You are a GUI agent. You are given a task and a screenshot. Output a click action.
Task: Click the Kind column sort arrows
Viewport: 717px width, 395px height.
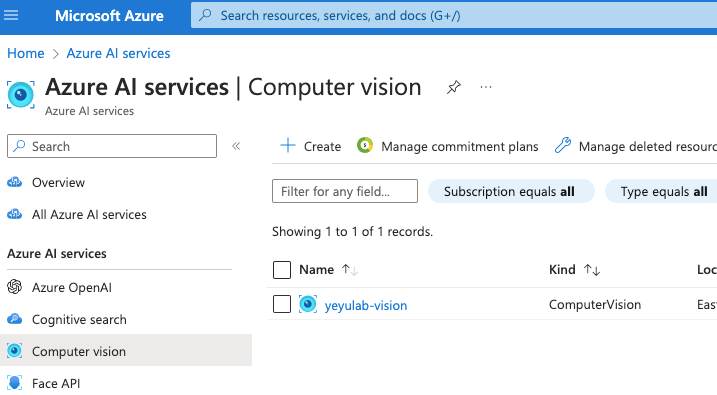point(592,270)
